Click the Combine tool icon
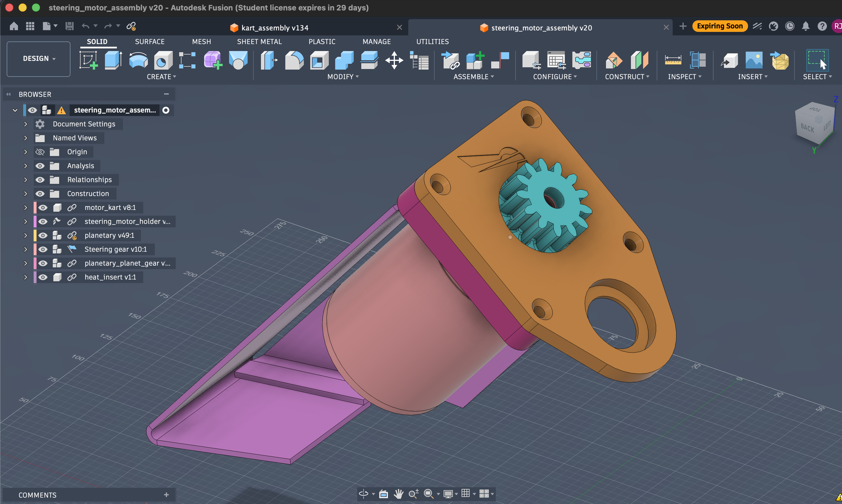Viewport: 842px width, 504px height. 344,60
